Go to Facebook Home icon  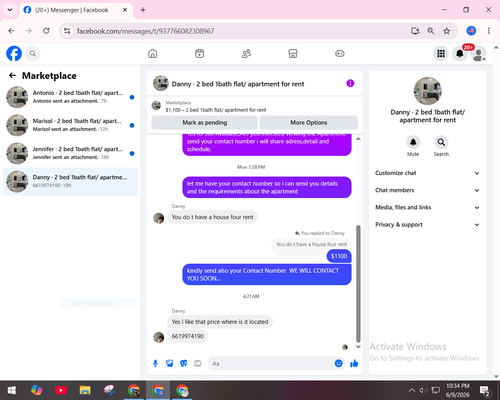click(x=153, y=53)
